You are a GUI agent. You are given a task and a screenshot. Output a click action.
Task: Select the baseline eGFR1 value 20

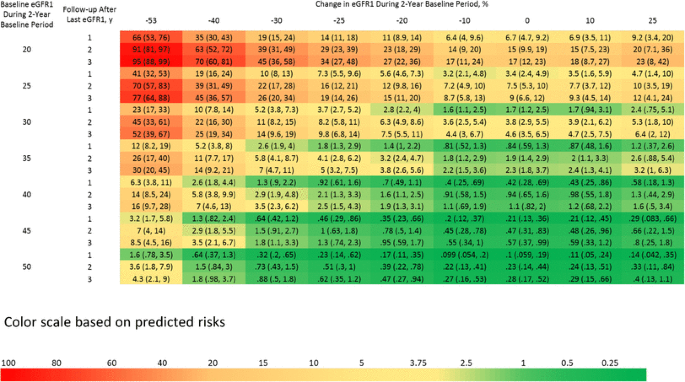pos(27,49)
